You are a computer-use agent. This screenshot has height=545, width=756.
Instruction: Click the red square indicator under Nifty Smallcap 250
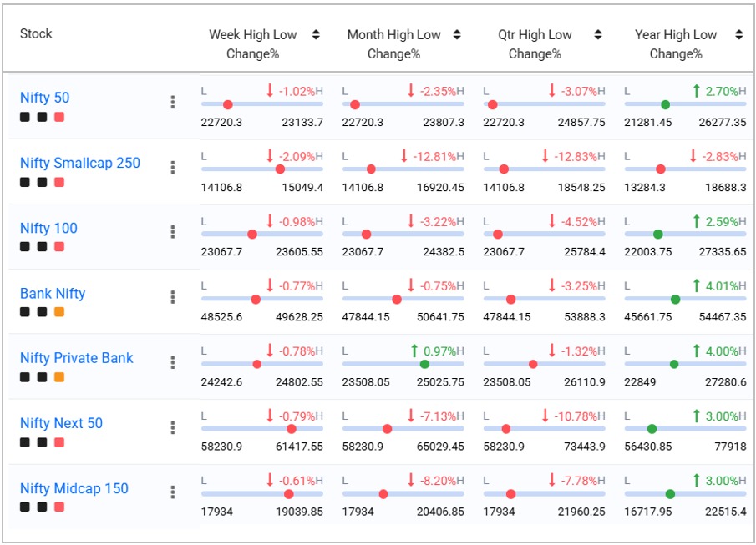coord(59,182)
